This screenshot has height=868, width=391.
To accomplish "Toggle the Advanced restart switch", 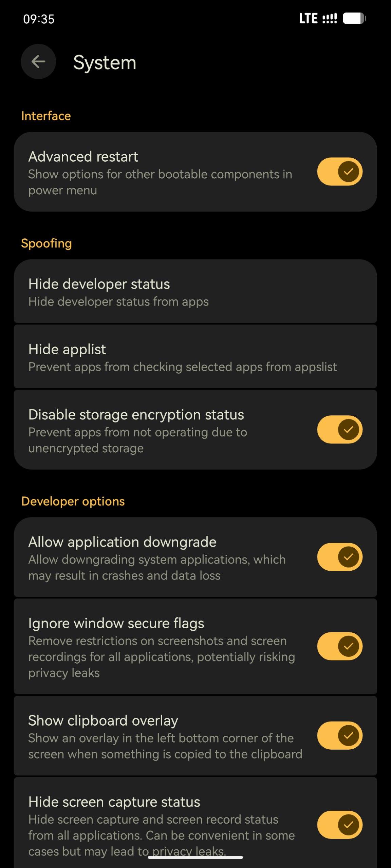I will tap(340, 172).
